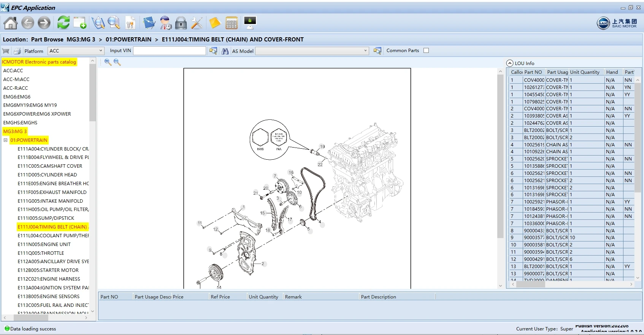The image size is (644, 335).
Task: Open the wrench and screwdriver tools icon
Action: pyautogui.click(x=197, y=23)
